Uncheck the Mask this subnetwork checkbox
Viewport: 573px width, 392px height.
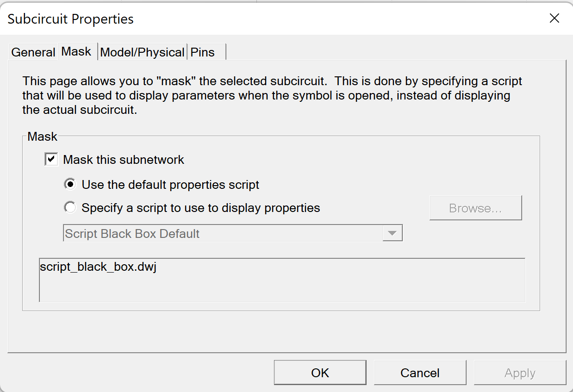51,160
